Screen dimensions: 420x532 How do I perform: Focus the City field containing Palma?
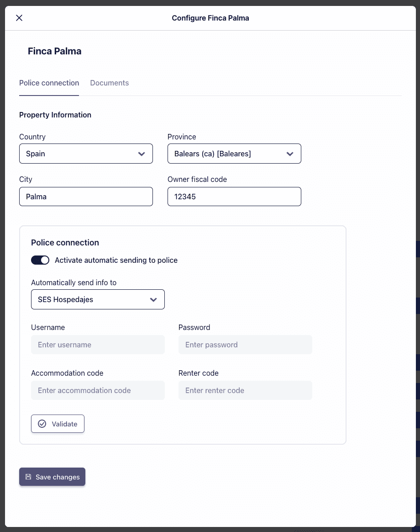(86, 197)
